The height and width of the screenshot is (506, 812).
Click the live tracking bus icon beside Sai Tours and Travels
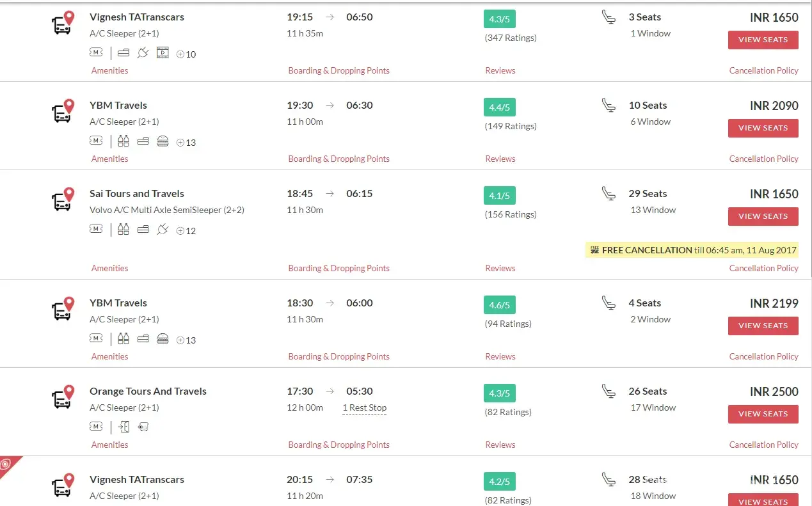click(x=62, y=200)
